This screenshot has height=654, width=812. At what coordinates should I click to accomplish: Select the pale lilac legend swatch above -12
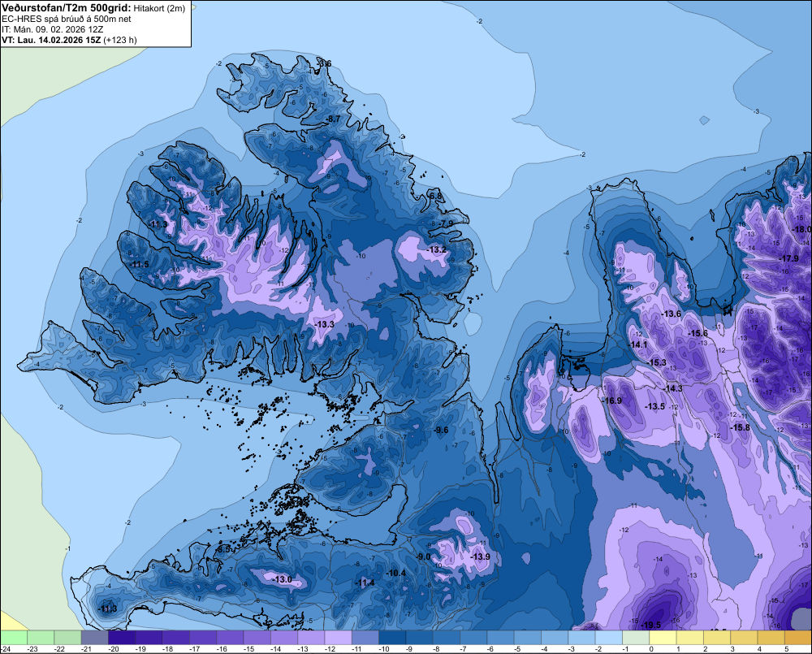pos(338,637)
